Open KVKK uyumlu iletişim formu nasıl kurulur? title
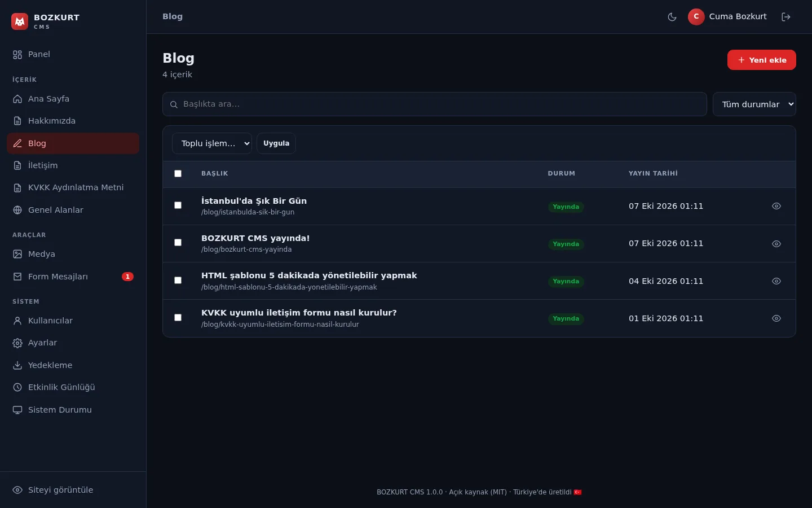 click(x=299, y=313)
